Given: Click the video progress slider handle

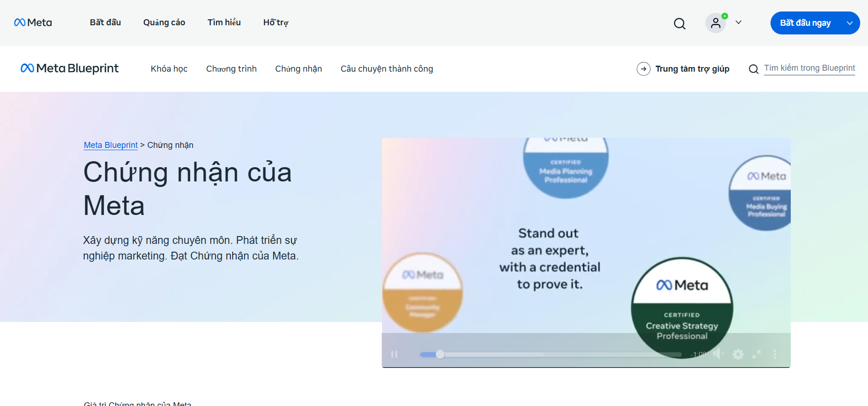Looking at the screenshot, I should 440,354.
